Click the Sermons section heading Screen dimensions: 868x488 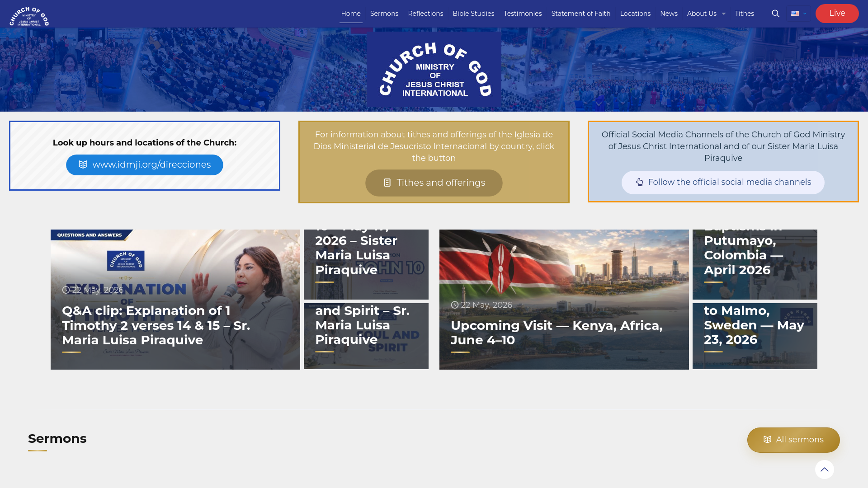[x=57, y=439]
